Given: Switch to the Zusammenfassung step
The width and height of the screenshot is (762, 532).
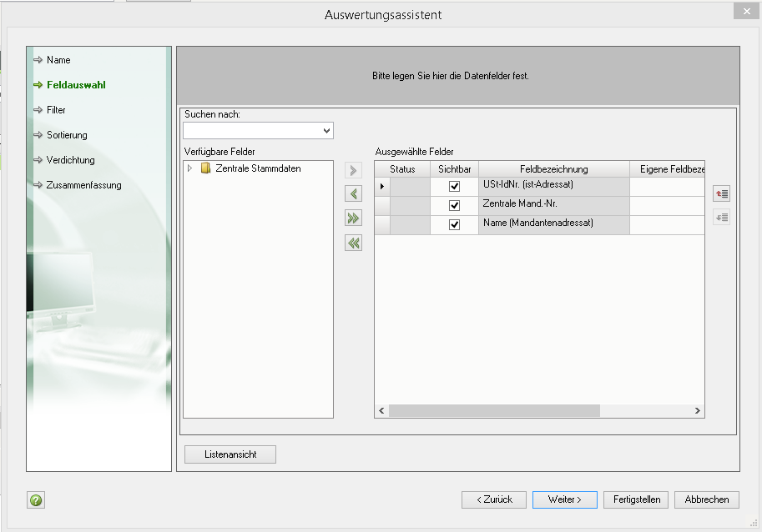Looking at the screenshot, I should click(83, 185).
